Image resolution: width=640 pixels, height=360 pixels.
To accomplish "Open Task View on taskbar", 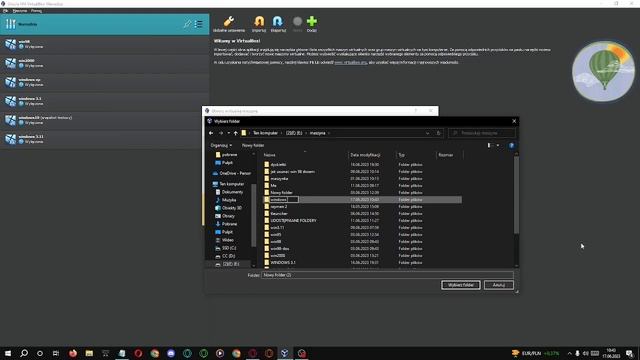I will pos(56,353).
